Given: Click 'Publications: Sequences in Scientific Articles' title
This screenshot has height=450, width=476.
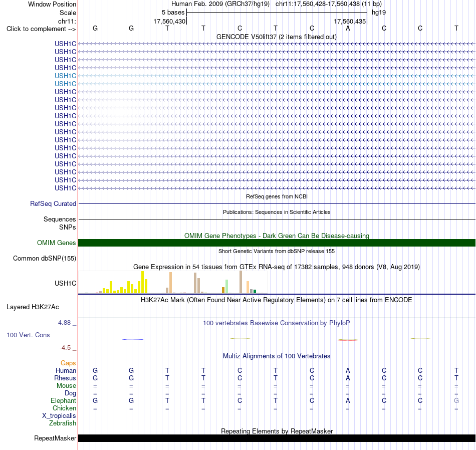Looking at the screenshot, I should pyautogui.click(x=277, y=212).
